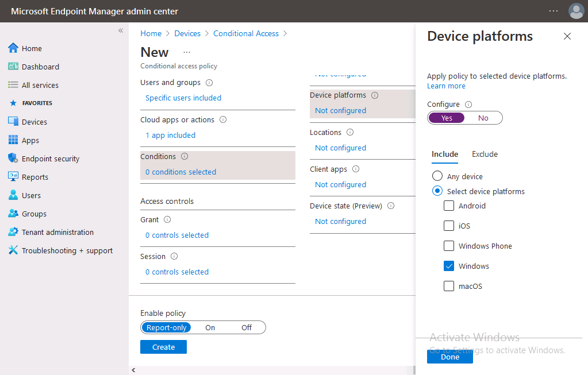Viewport: 588px width, 375px height.
Task: Open the Devices monitor icon in sidebar
Action: point(13,121)
